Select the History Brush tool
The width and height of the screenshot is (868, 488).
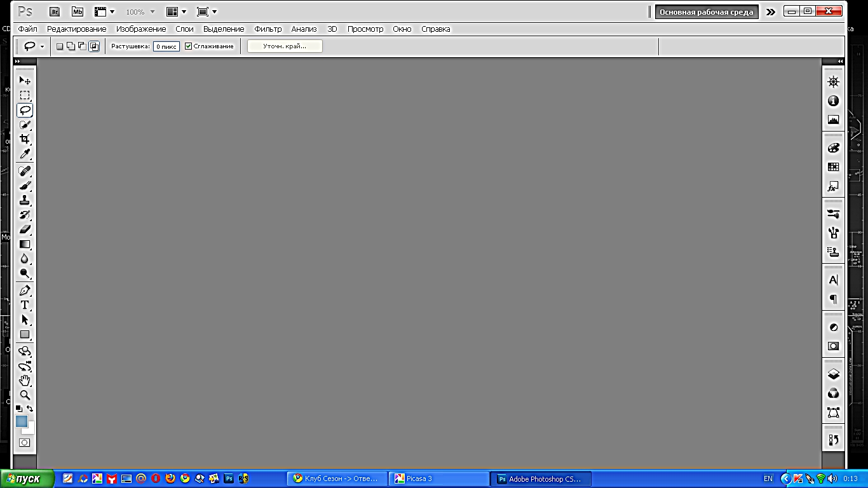point(25,215)
